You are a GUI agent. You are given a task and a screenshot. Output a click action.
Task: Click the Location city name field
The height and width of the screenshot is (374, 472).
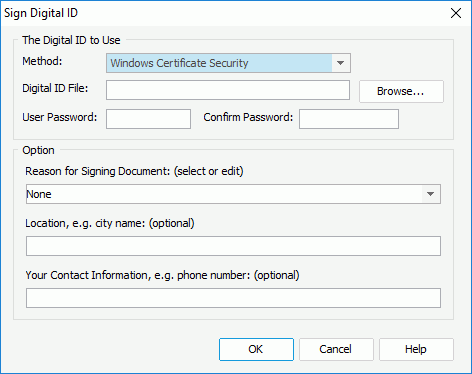(233, 246)
